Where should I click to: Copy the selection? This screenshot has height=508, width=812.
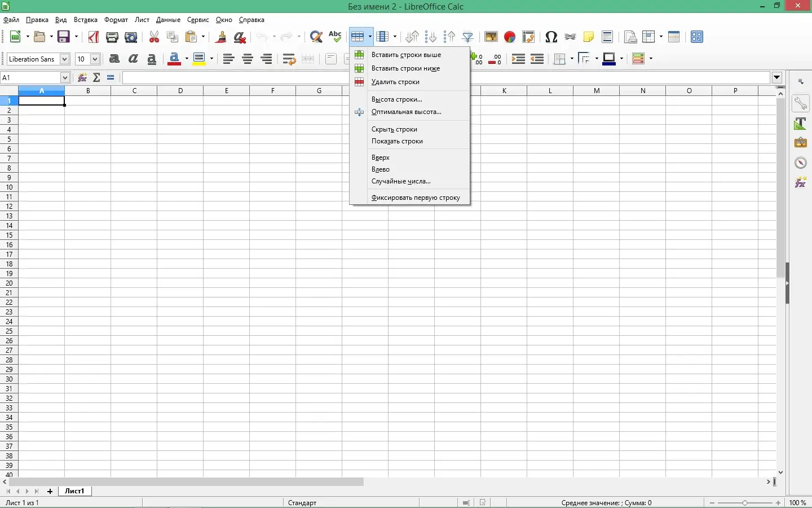pos(173,37)
